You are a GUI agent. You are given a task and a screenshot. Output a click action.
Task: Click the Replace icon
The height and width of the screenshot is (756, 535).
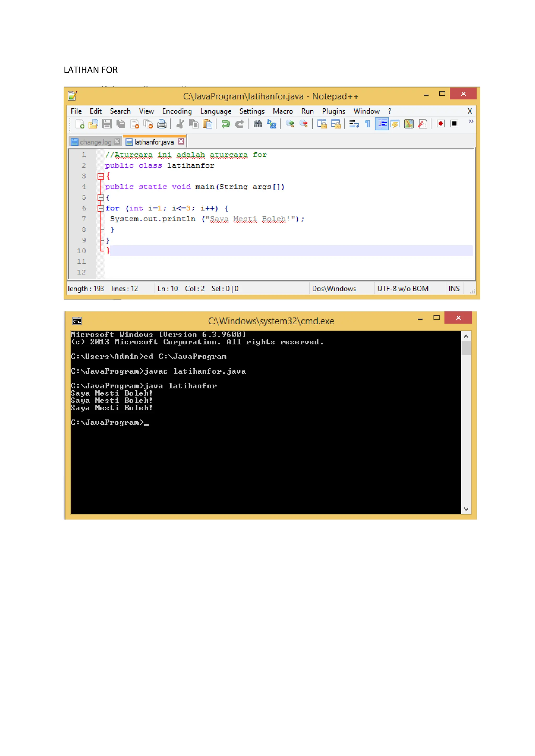[x=271, y=124]
